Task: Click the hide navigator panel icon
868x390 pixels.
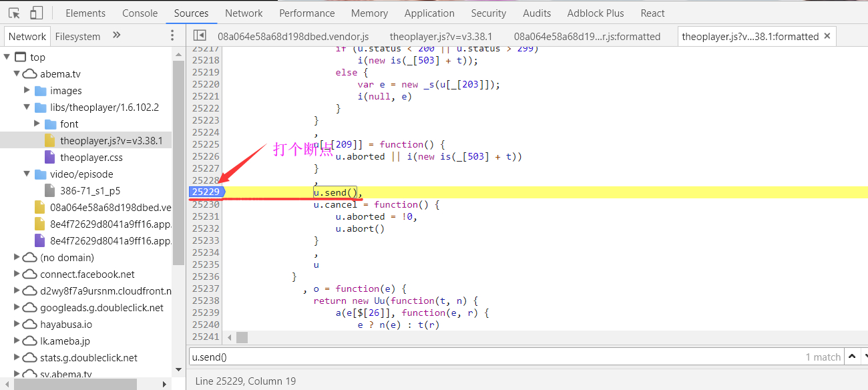Action: pyautogui.click(x=199, y=36)
